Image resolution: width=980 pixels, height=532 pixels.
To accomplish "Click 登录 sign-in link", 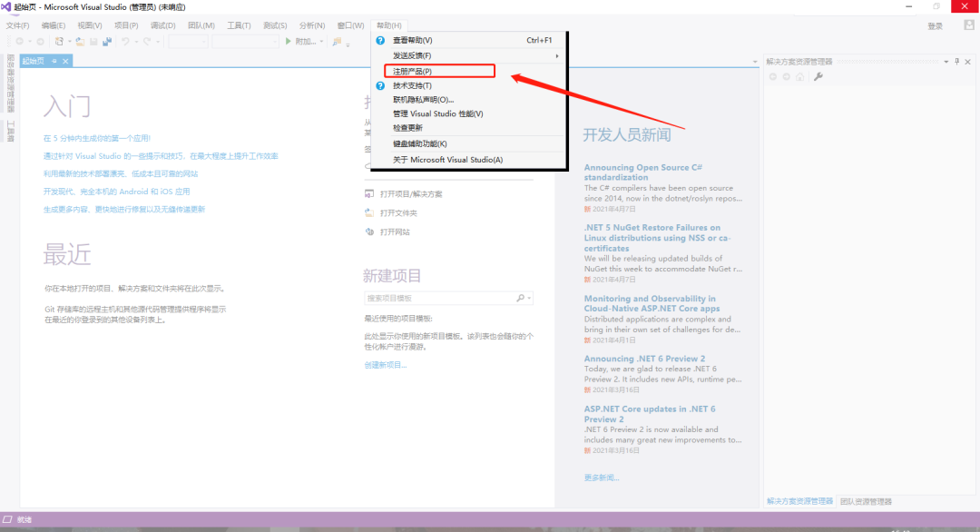I will click(935, 25).
